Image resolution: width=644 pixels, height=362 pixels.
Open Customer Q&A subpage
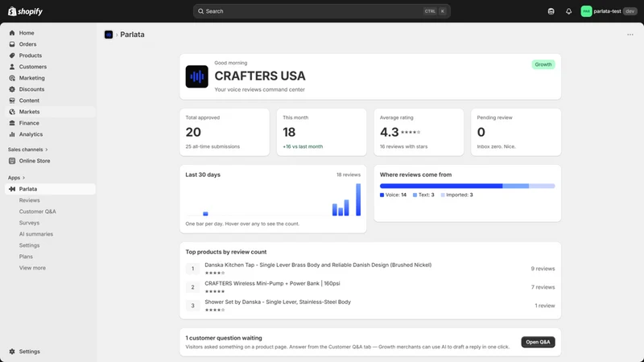click(37, 212)
